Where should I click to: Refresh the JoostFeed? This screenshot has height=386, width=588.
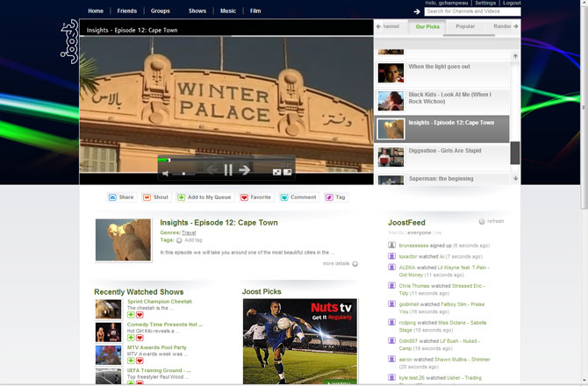[491, 221]
